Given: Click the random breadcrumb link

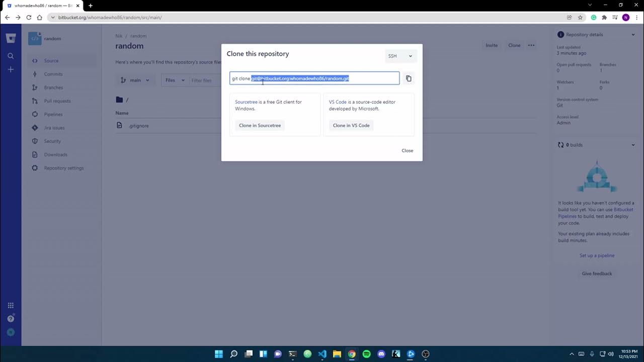Looking at the screenshot, I should coord(138,36).
